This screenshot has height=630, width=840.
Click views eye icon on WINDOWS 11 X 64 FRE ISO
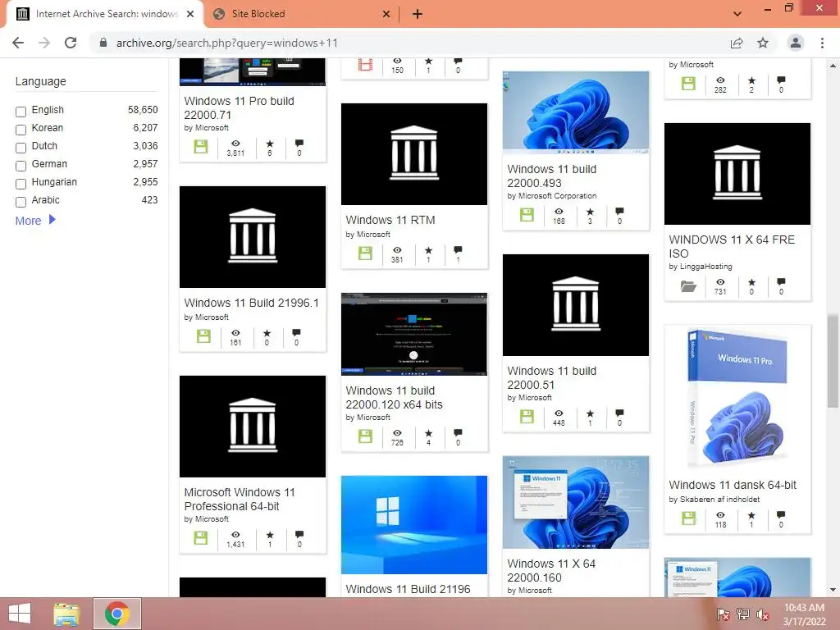click(x=720, y=282)
